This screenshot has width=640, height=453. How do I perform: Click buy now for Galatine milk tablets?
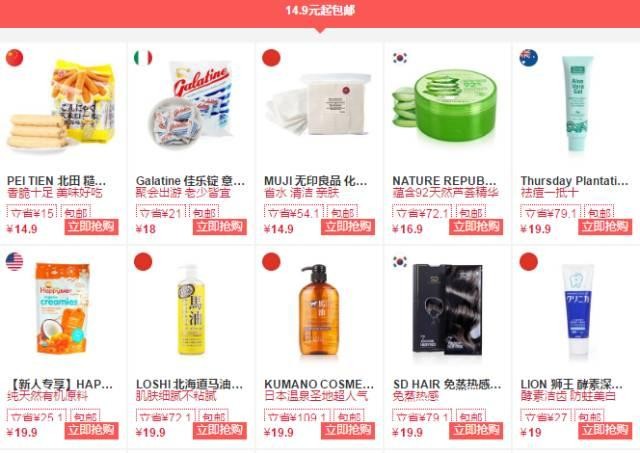pos(220,226)
